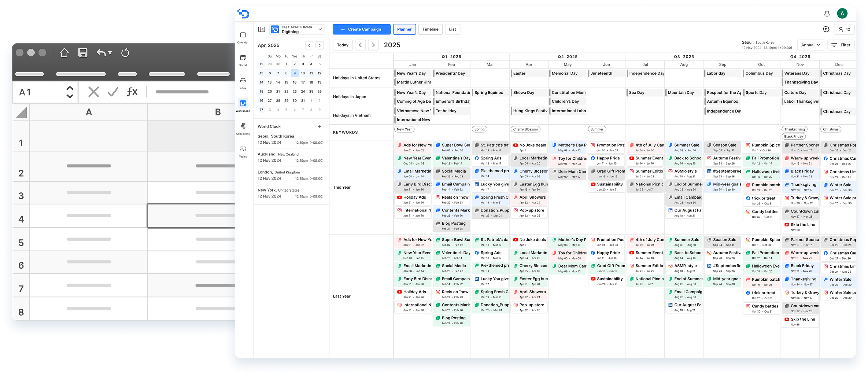Select April 9 in the mini calendar
The height and width of the screenshot is (376, 868).
click(294, 73)
